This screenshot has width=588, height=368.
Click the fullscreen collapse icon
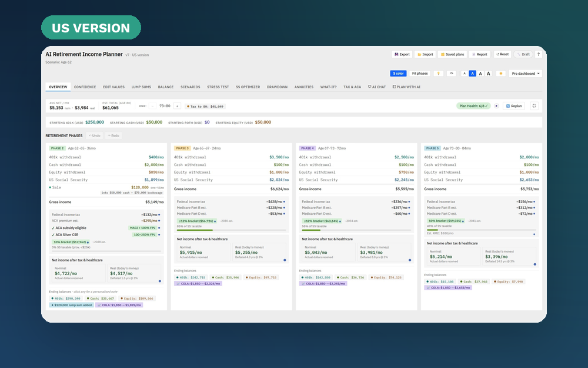(x=534, y=106)
